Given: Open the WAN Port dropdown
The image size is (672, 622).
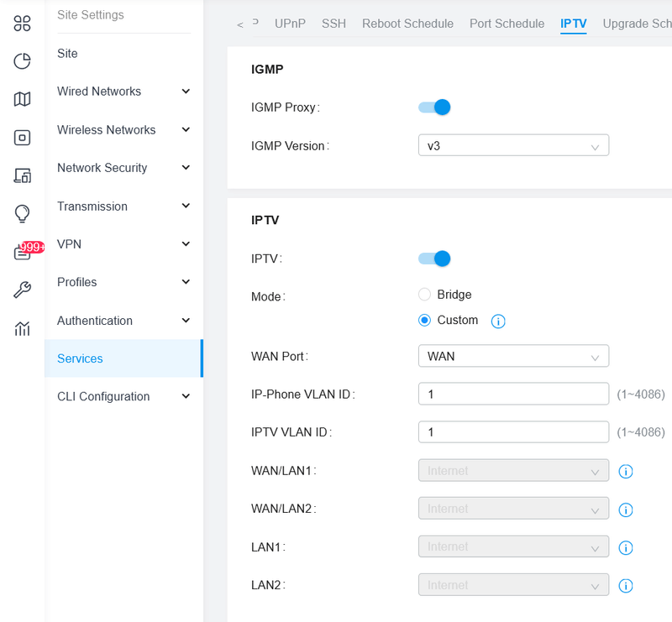Looking at the screenshot, I should tap(513, 356).
